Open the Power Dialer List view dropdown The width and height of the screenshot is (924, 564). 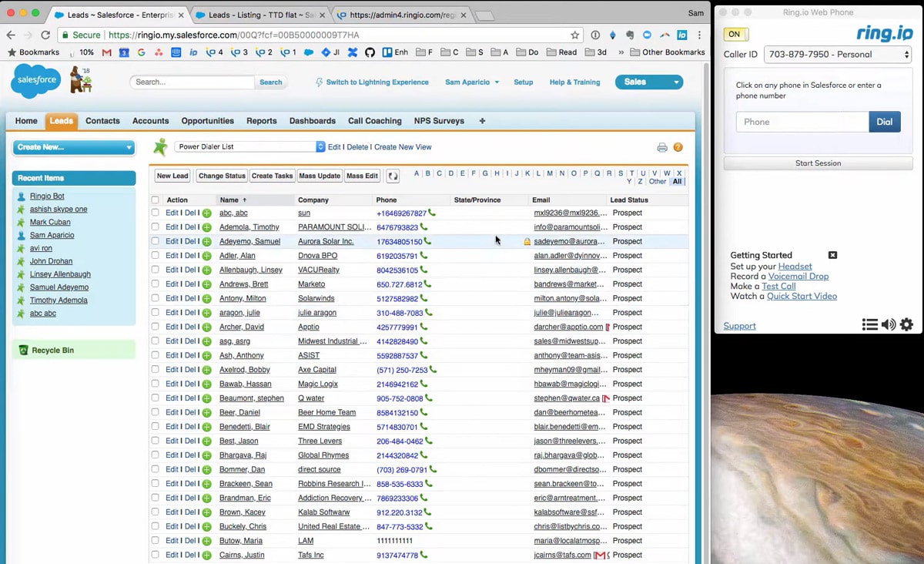250,146
